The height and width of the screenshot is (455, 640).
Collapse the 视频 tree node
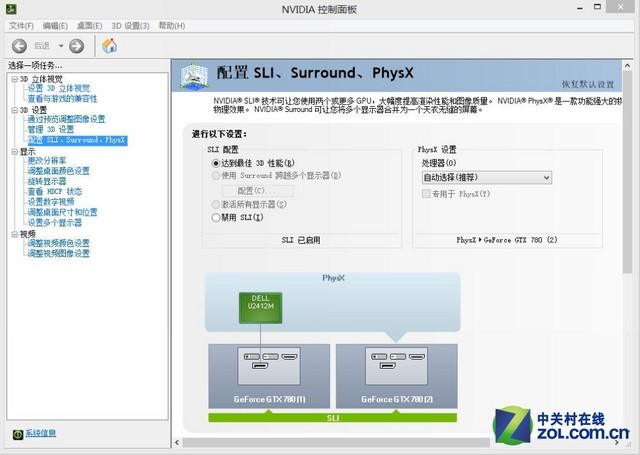(15, 234)
